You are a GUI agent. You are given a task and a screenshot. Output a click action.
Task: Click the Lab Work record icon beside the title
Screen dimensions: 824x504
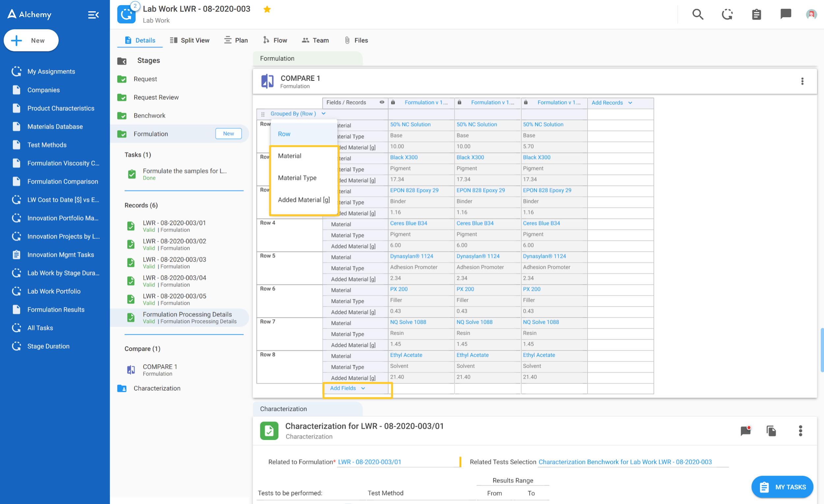[x=127, y=14]
